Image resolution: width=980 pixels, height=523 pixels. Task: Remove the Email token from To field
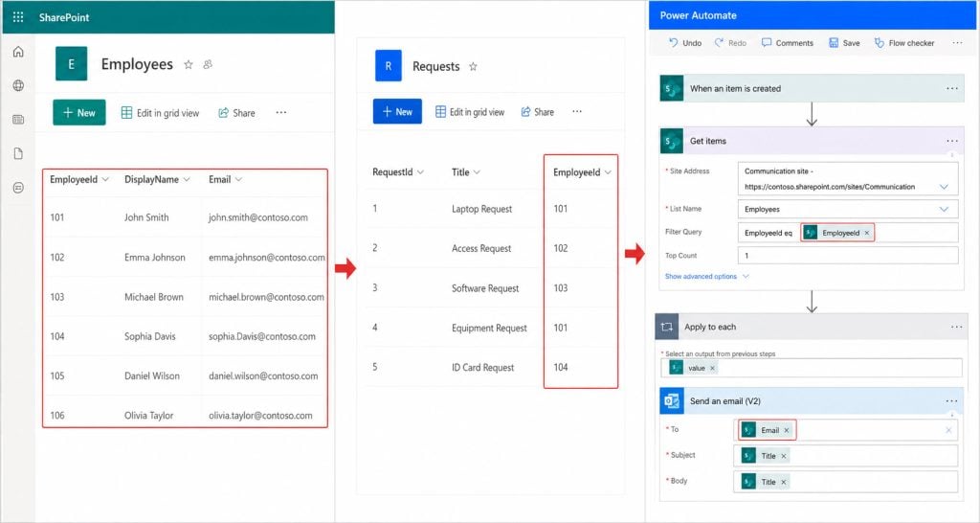(x=787, y=430)
